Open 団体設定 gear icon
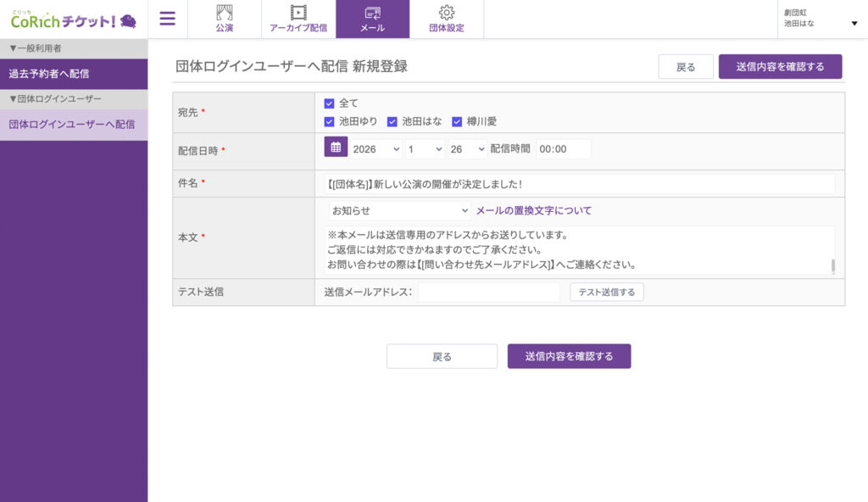The image size is (868, 502). pyautogui.click(x=447, y=13)
